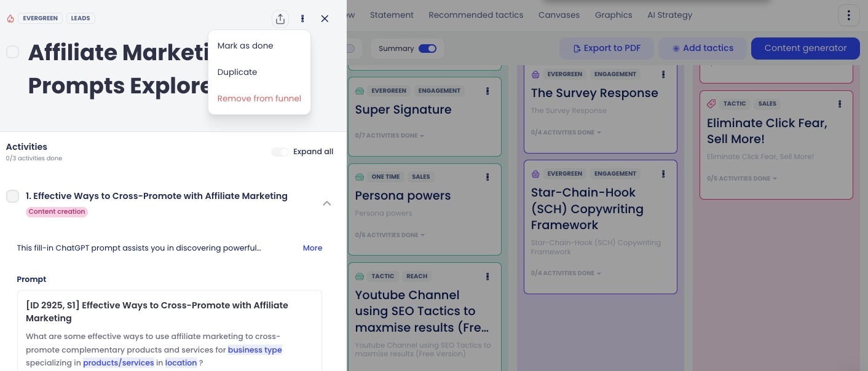Image resolution: width=868 pixels, height=371 pixels.
Task: Click the More link in description
Action: (x=312, y=248)
